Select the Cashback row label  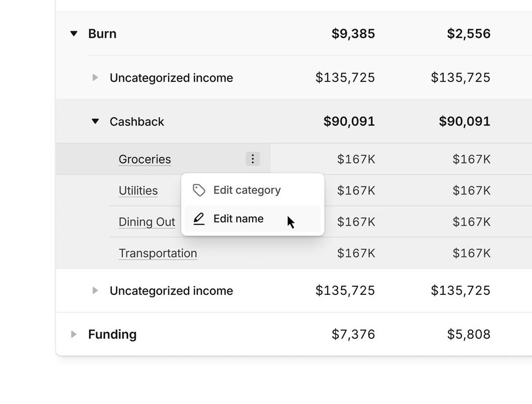[137, 122]
